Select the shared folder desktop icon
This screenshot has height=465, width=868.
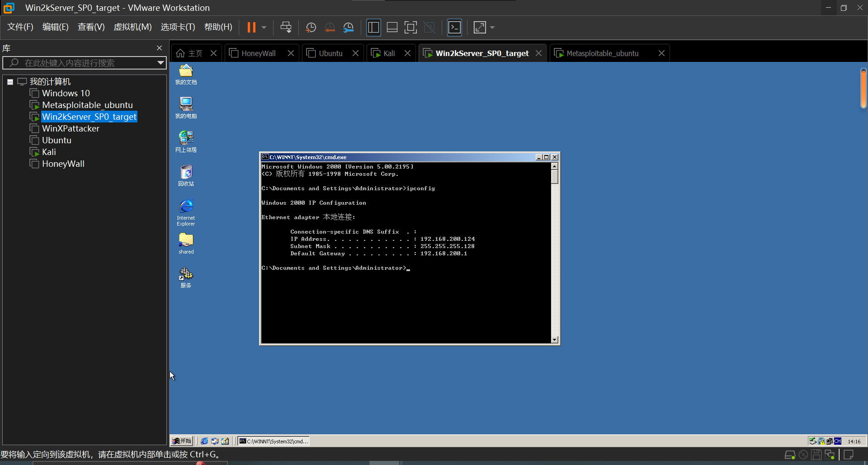(186, 244)
